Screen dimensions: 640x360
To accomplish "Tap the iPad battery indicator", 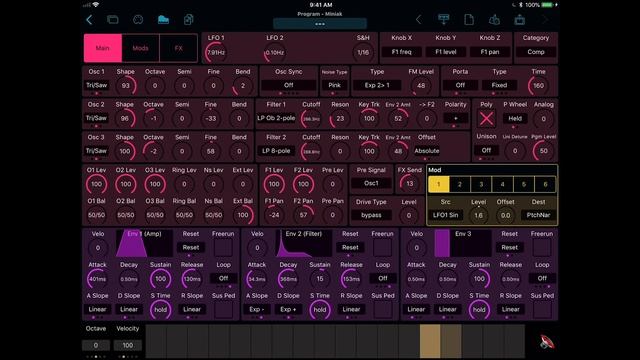I will (x=547, y=5).
